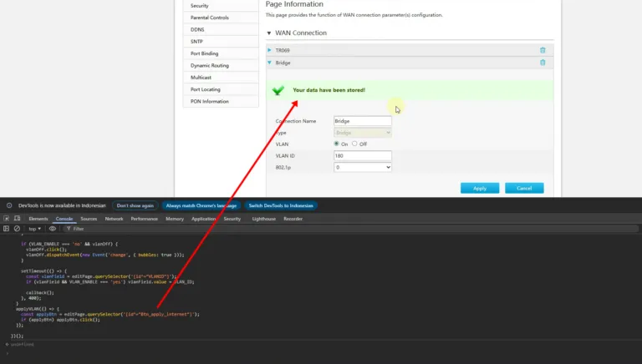Collapse the WAN Connection section triangle
Viewport: 642px width, 364px height.
[x=269, y=33]
